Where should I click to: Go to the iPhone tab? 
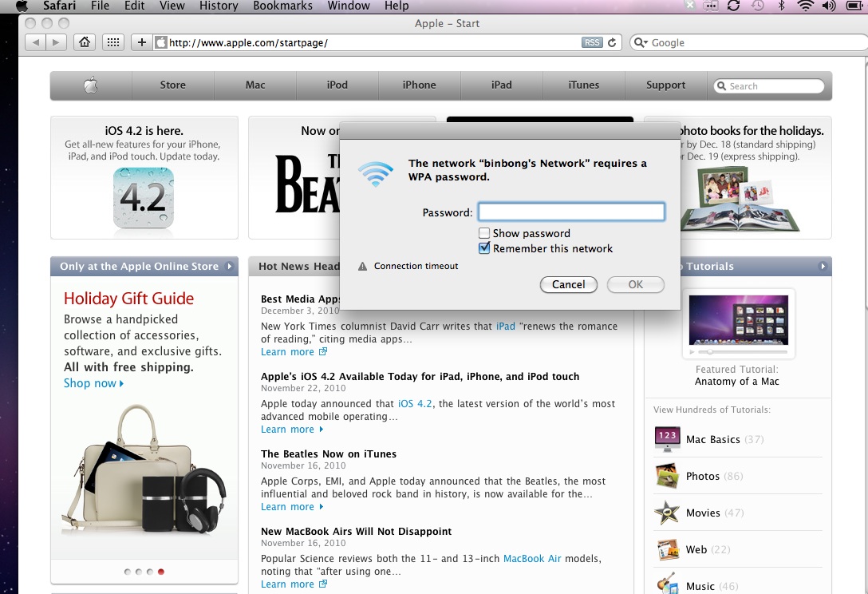tap(419, 85)
